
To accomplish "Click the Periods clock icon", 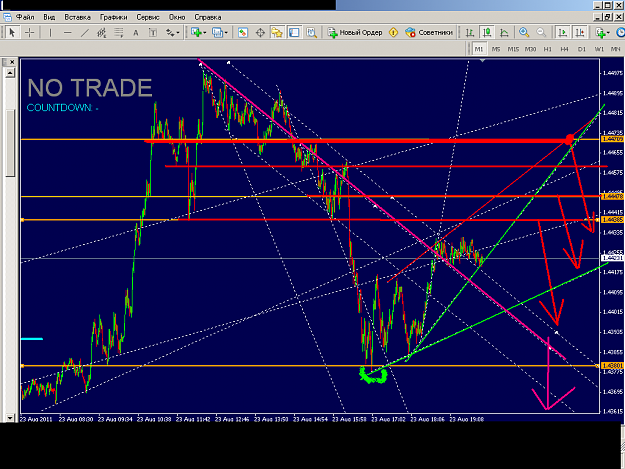I will [621, 33].
